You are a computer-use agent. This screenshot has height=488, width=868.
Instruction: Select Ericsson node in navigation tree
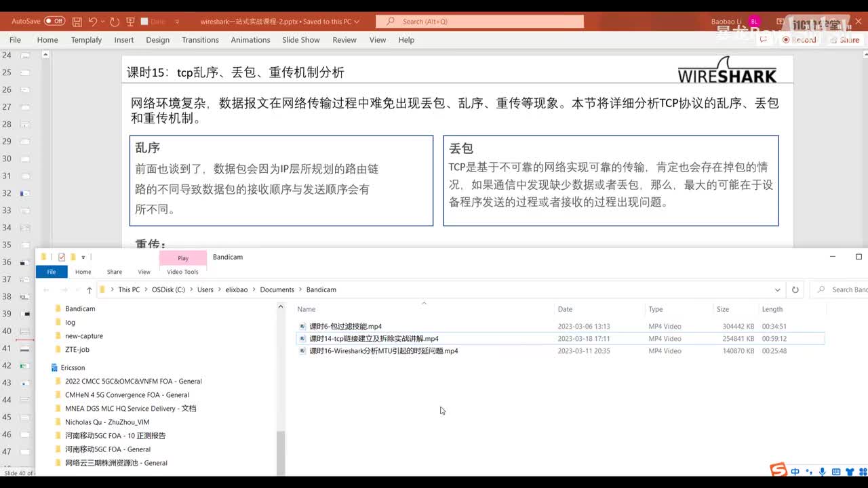[73, 367]
